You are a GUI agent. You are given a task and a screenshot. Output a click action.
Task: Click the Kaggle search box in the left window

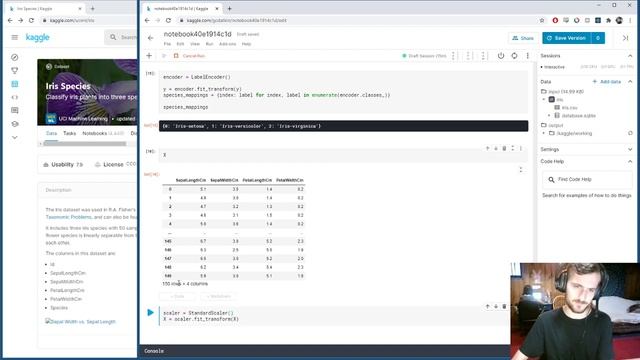coord(121,37)
